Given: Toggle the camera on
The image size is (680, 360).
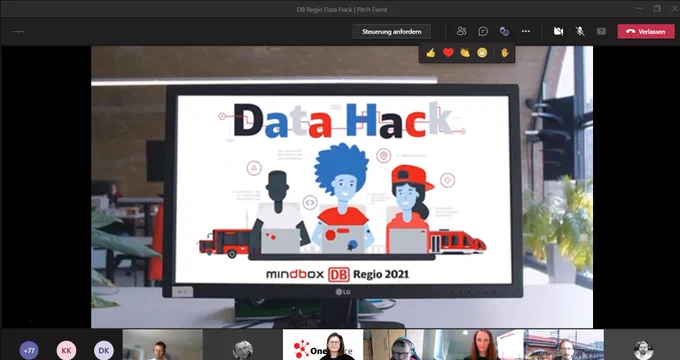Looking at the screenshot, I should [x=559, y=31].
